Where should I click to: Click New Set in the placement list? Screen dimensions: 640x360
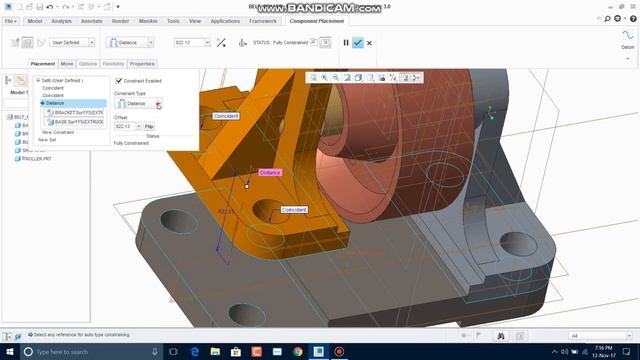[x=47, y=140]
